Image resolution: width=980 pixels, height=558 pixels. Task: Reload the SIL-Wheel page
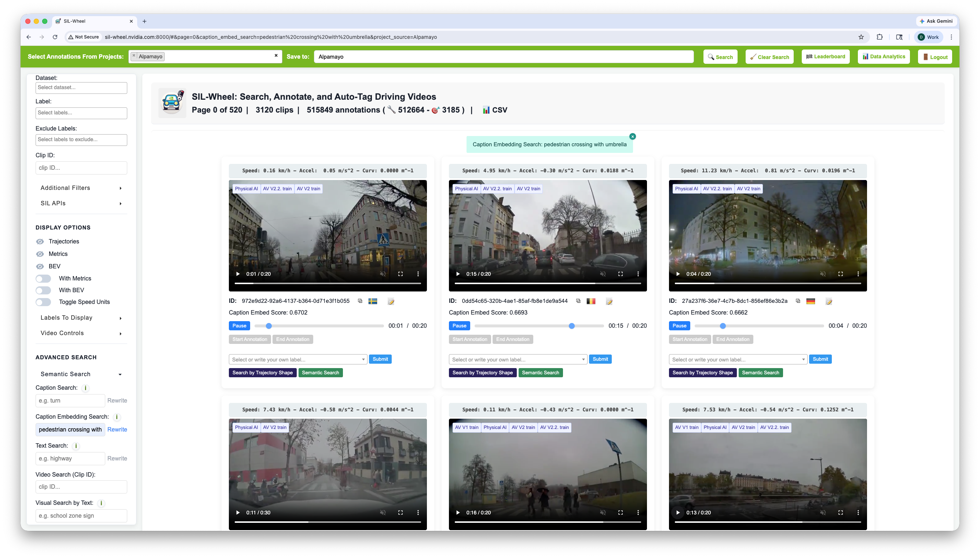pos(55,37)
